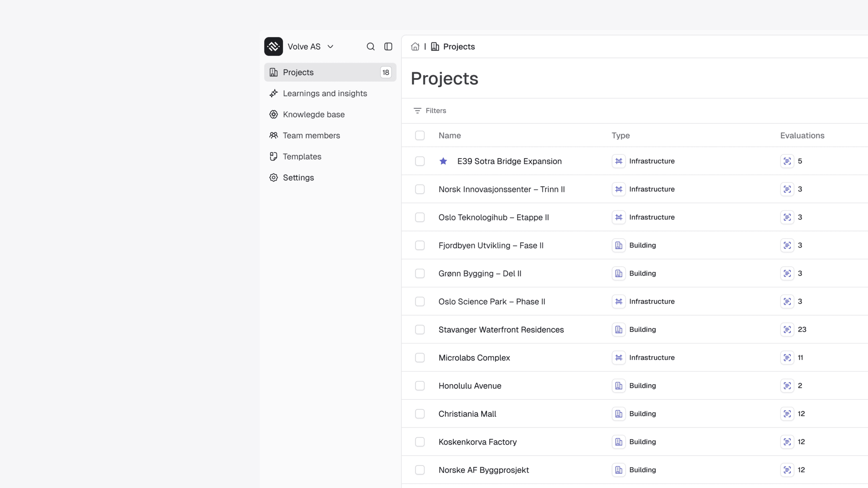Select checkbox for Christiania Mall
This screenshot has width=868, height=488.
pos(420,414)
